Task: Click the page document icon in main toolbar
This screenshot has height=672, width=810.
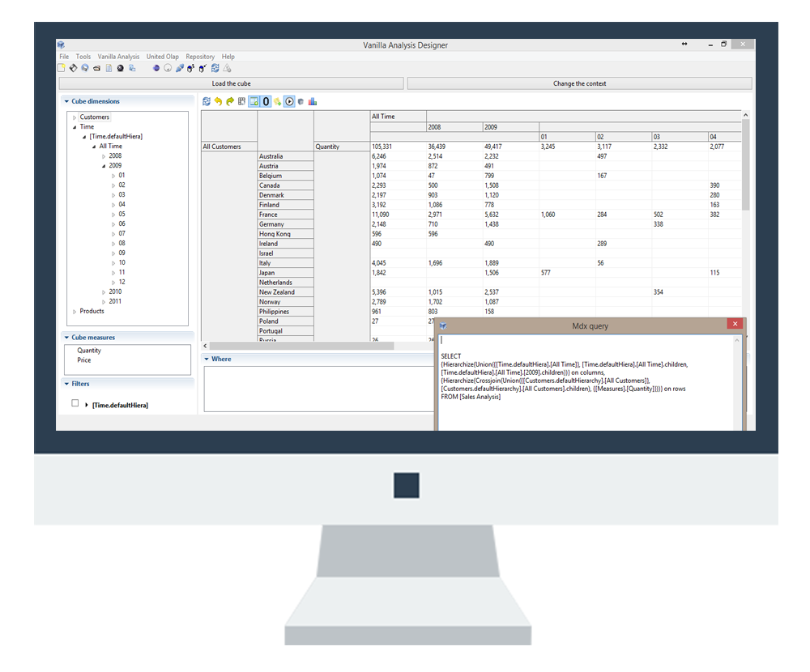Action: pyautogui.click(x=109, y=68)
